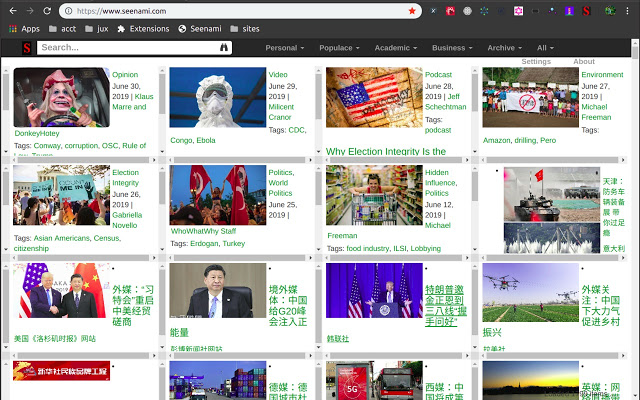The image size is (640, 400).
Task: Open the tank parade thumbnail
Action: 552,194
